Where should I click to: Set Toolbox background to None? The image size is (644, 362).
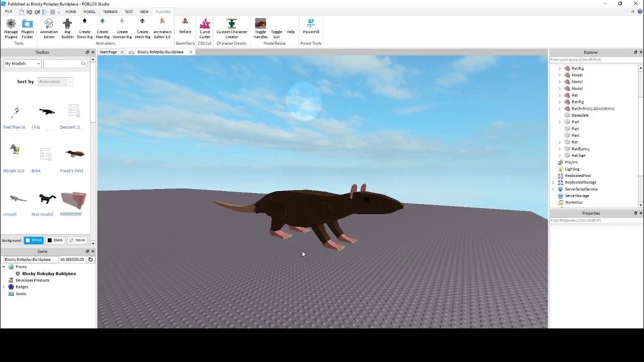point(77,240)
